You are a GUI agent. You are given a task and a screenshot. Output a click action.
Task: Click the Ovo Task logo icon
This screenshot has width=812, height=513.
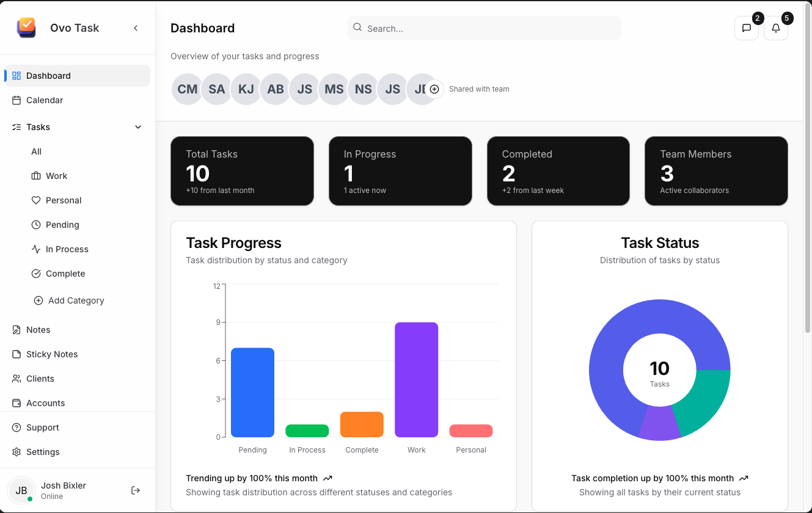coord(25,27)
